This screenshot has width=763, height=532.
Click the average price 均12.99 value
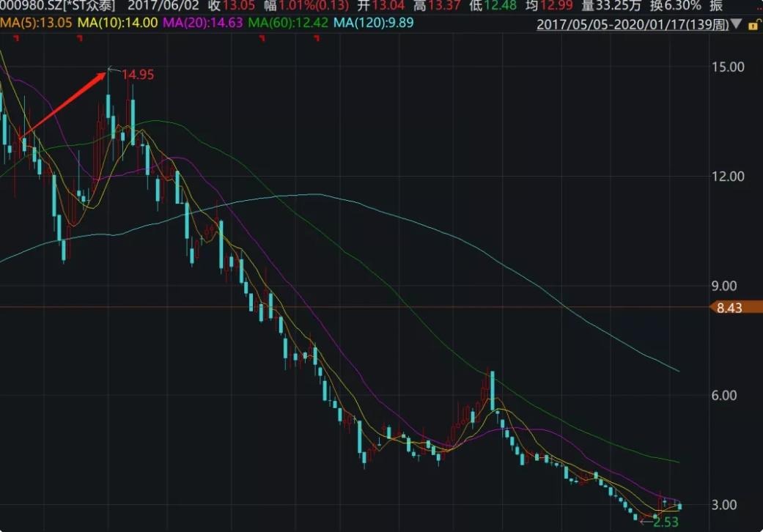click(549, 6)
